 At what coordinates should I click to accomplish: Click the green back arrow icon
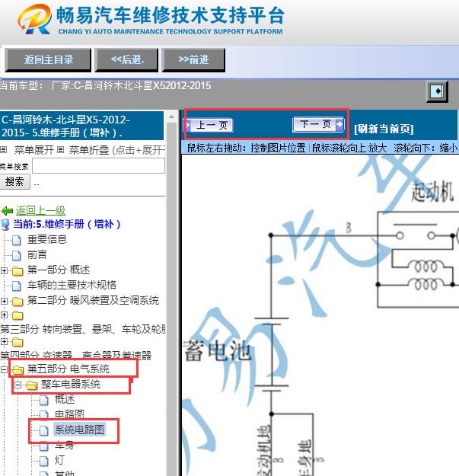tap(7, 211)
